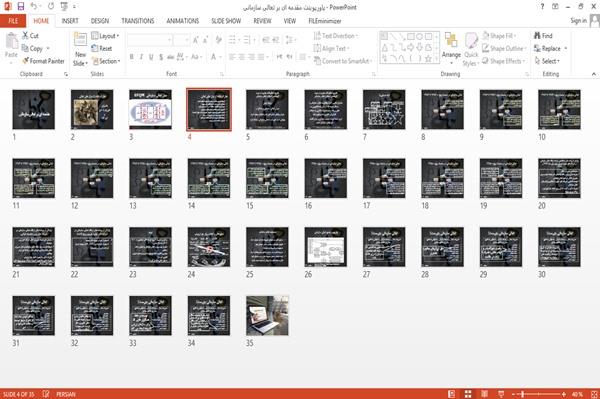Click the Help question mark icon

point(542,7)
